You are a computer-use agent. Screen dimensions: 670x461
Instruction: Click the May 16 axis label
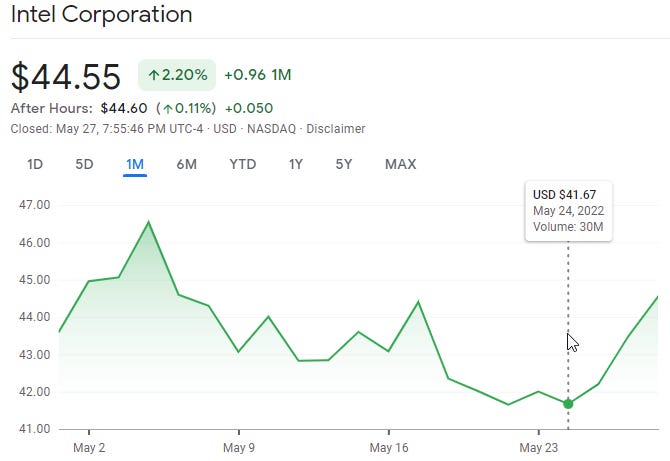click(x=389, y=447)
